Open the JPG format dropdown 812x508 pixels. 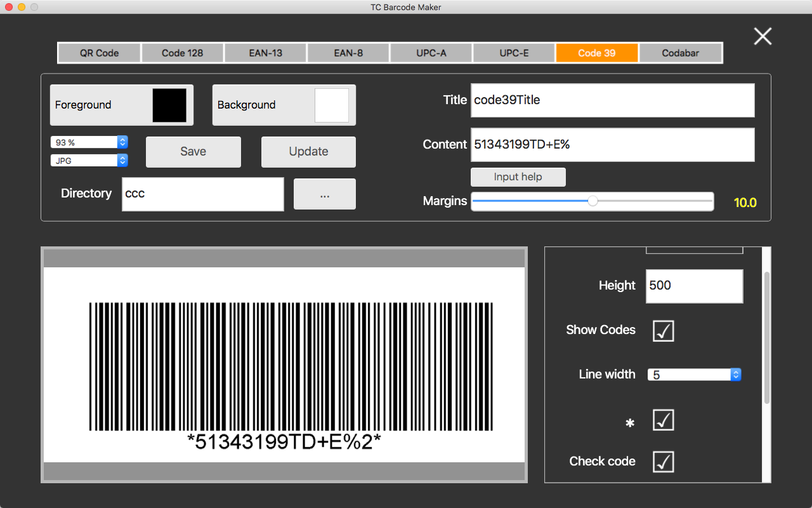click(89, 161)
